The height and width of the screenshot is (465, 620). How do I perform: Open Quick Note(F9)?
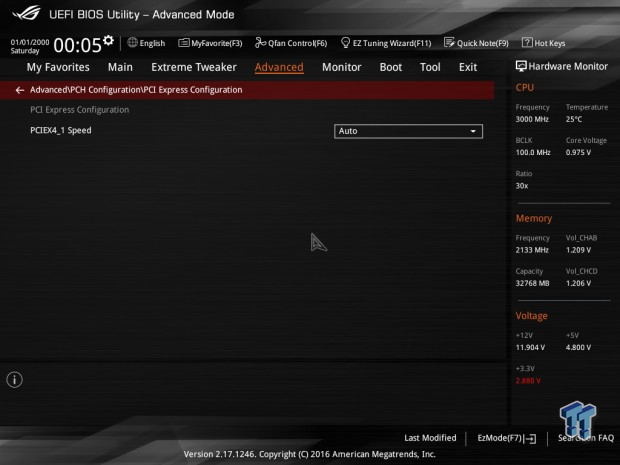476,43
